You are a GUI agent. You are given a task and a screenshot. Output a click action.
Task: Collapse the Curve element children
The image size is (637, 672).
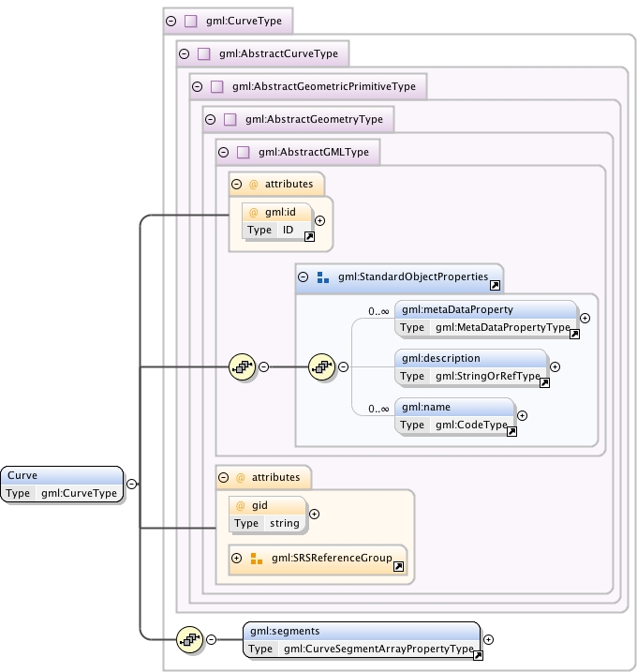pos(132,484)
